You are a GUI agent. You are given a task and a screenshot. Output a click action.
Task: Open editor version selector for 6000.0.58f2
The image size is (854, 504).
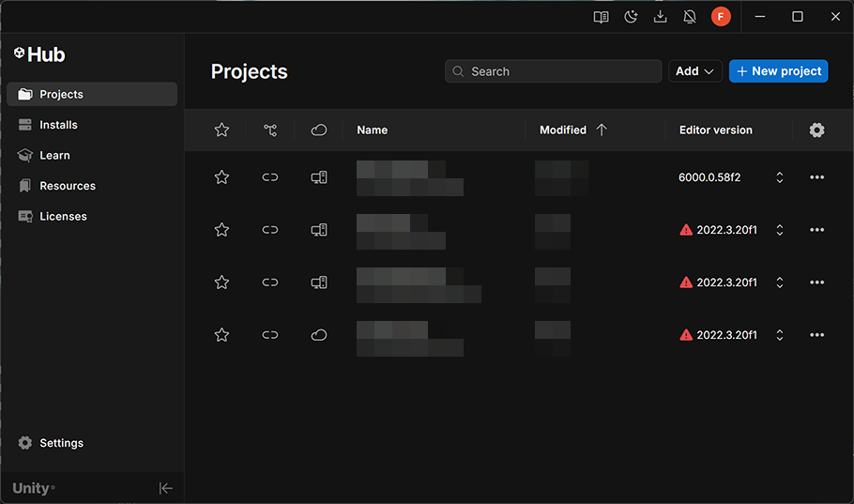(779, 177)
